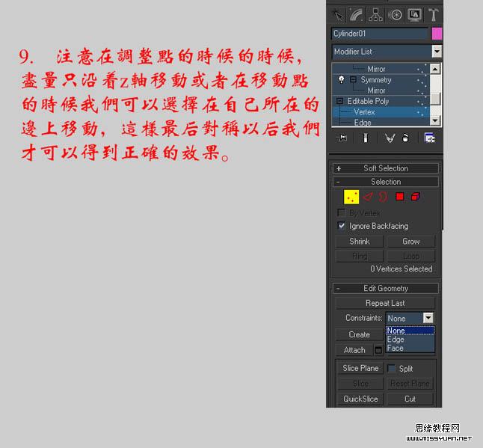Click the Loop button
Image resolution: width=483 pixels, height=448 pixels.
point(411,256)
